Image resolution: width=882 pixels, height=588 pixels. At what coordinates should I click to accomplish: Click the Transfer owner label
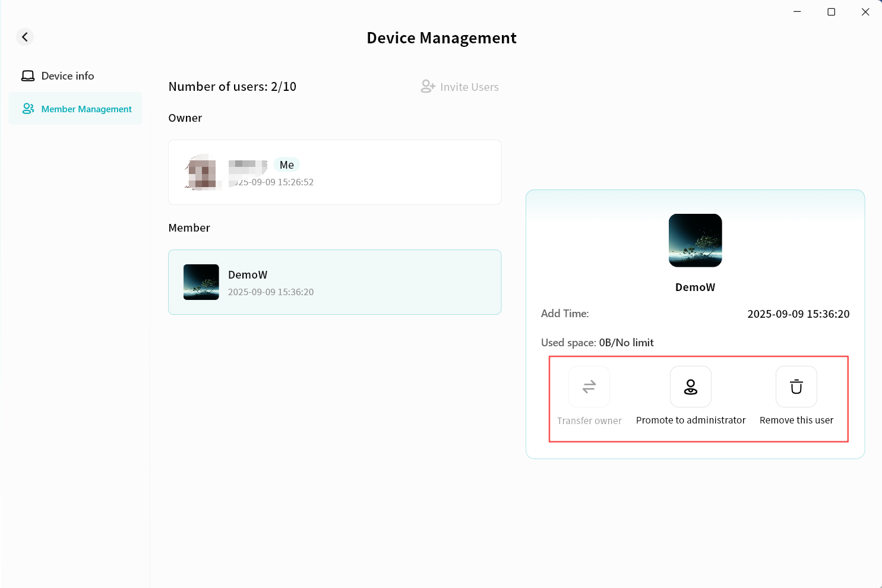(589, 421)
